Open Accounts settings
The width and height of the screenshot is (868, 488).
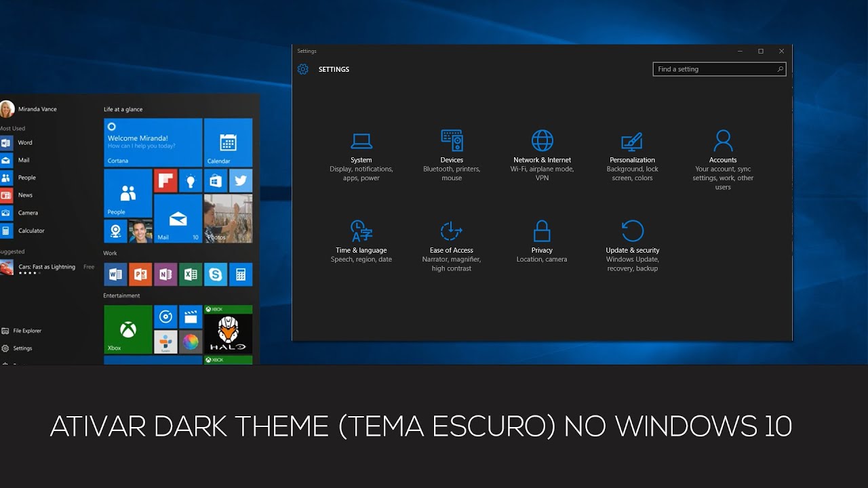coord(723,160)
